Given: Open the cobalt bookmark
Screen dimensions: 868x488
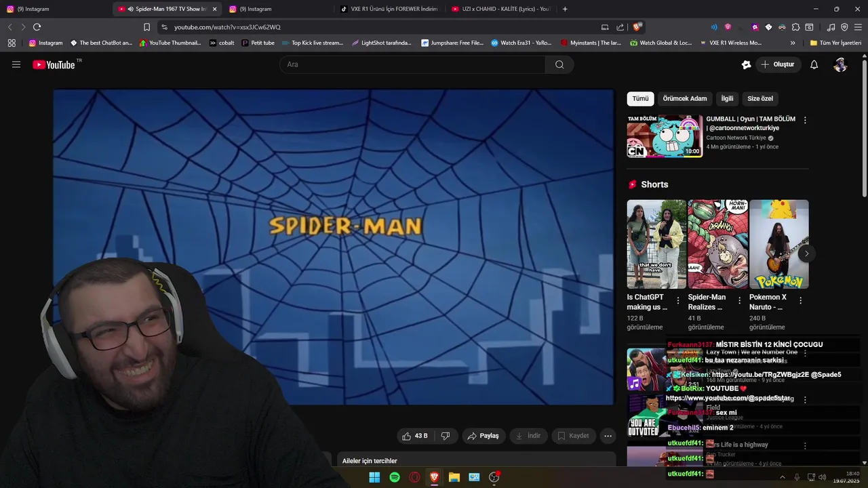Looking at the screenshot, I should (222, 43).
